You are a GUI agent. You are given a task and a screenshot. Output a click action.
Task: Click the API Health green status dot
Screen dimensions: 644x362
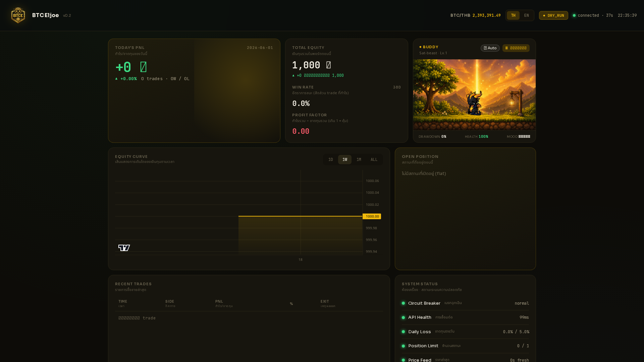[x=403, y=317]
